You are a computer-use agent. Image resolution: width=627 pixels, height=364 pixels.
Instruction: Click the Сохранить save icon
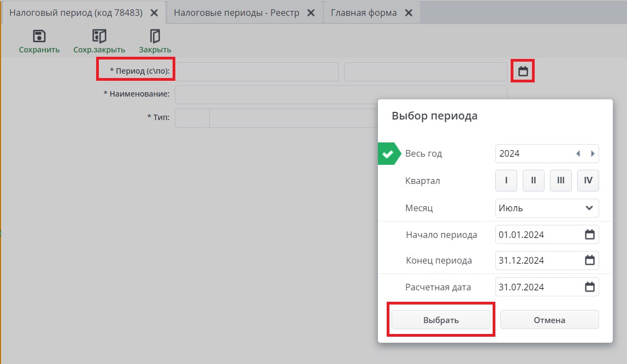[39, 37]
